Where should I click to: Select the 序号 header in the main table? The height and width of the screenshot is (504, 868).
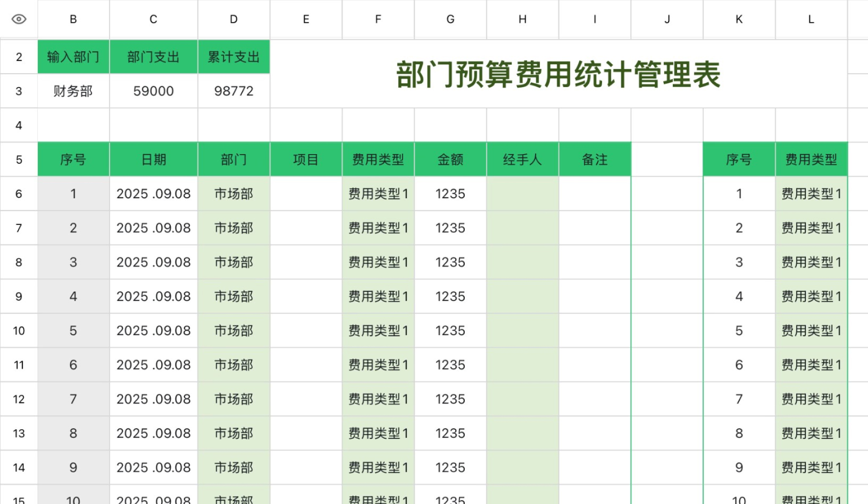tap(73, 159)
